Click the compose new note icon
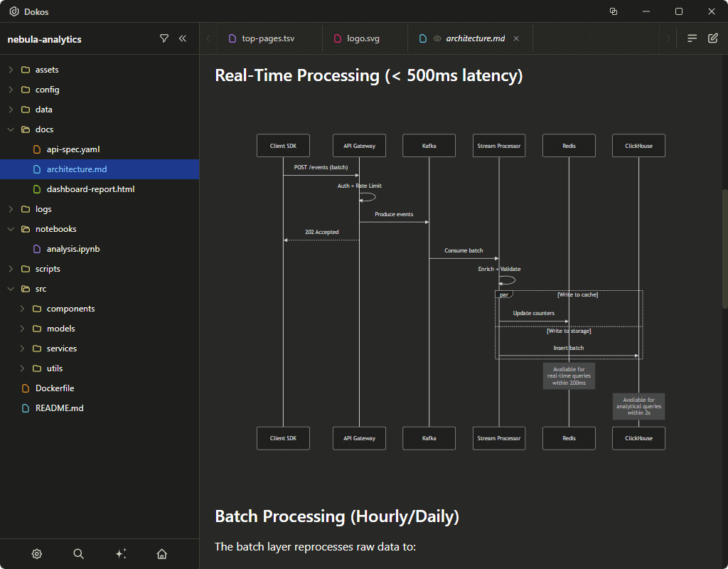The height and width of the screenshot is (569, 728). 714,38
